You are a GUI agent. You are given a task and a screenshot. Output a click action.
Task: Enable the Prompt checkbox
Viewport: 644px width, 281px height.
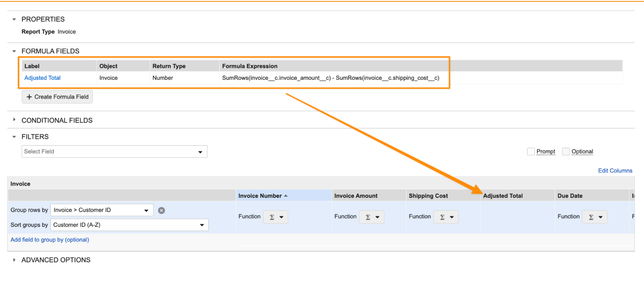pos(531,151)
